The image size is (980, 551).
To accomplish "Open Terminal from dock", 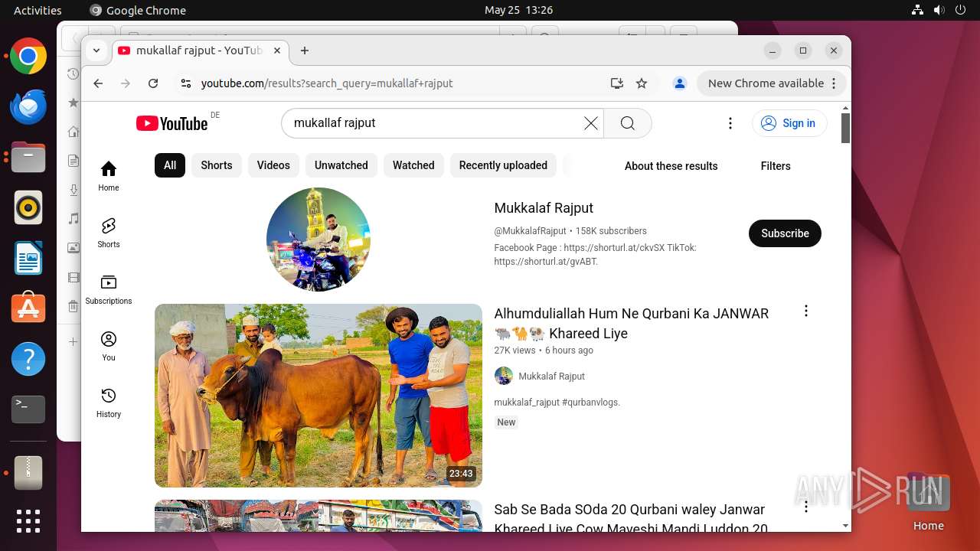I will [x=28, y=409].
